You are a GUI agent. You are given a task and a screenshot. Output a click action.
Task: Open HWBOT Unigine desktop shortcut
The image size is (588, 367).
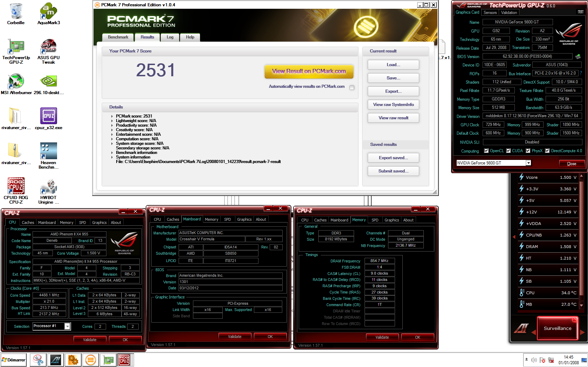click(49, 191)
